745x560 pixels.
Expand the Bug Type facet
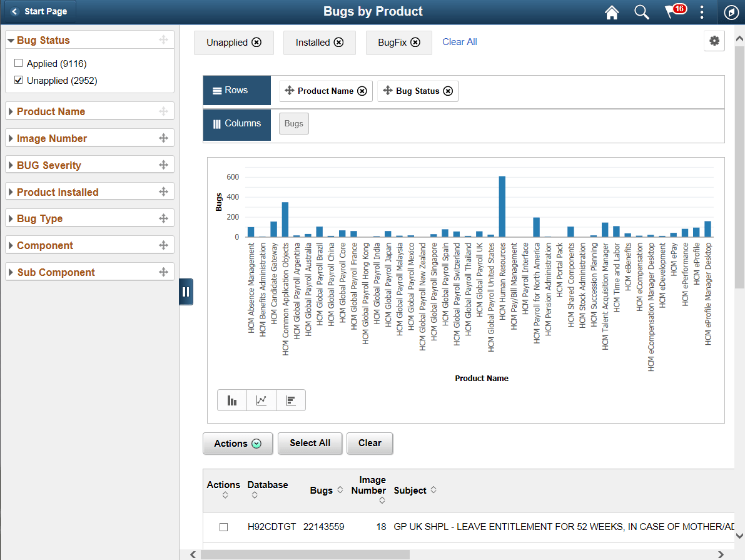11,218
